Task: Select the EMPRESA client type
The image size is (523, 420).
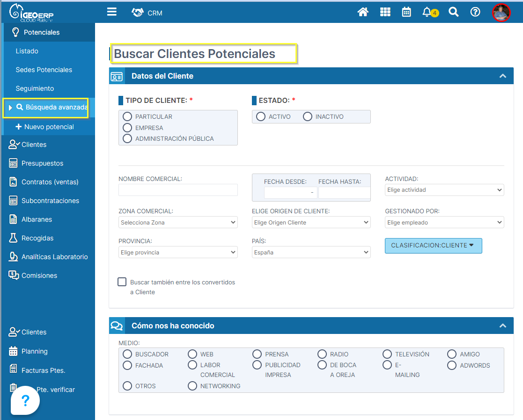Action: click(x=127, y=128)
